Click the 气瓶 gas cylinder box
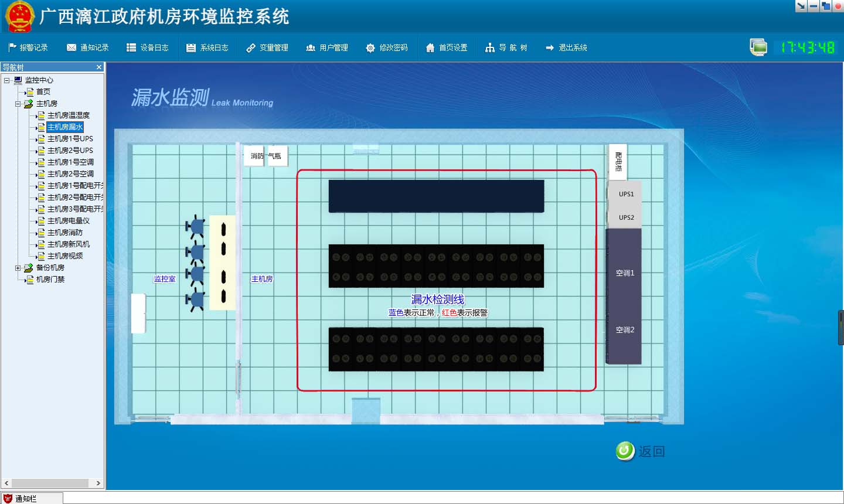Viewport: 844px width, 504px height. click(x=277, y=156)
